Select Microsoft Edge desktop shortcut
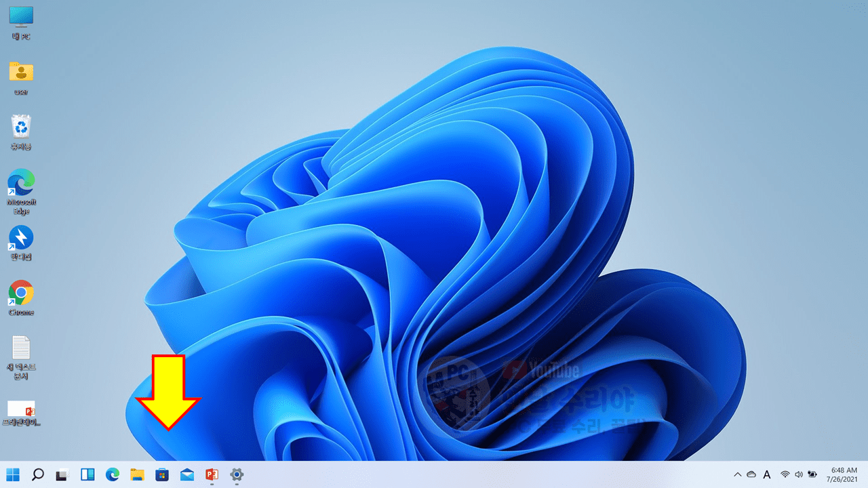Screen dimensions: 868x488 [x=21, y=192]
